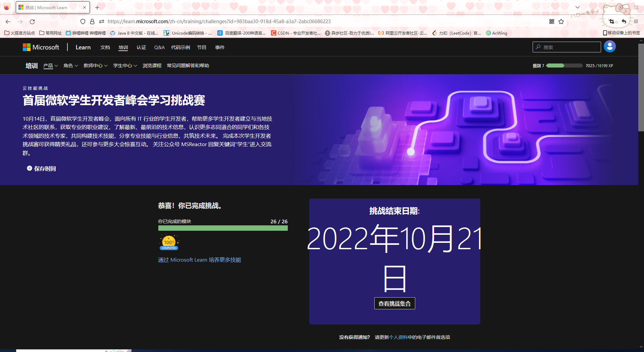Click the Microsoft logo
The image size is (644, 352).
[41, 47]
